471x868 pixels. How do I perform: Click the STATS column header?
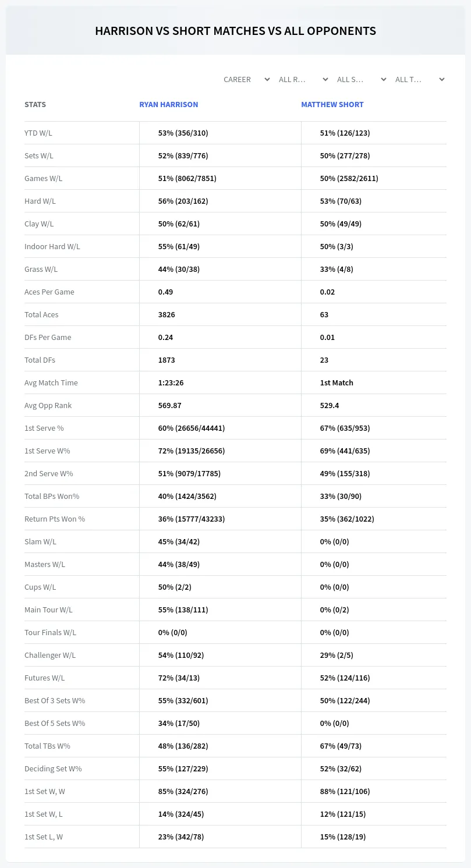pos(35,105)
